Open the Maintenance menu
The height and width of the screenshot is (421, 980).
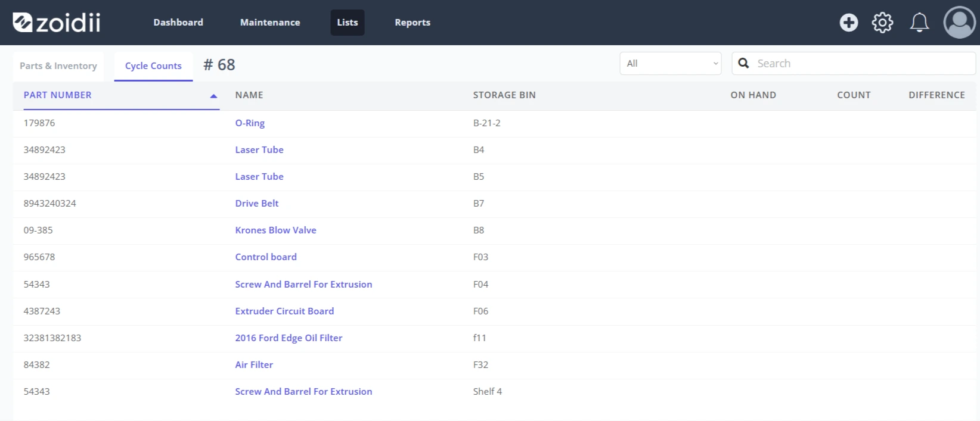point(270,23)
